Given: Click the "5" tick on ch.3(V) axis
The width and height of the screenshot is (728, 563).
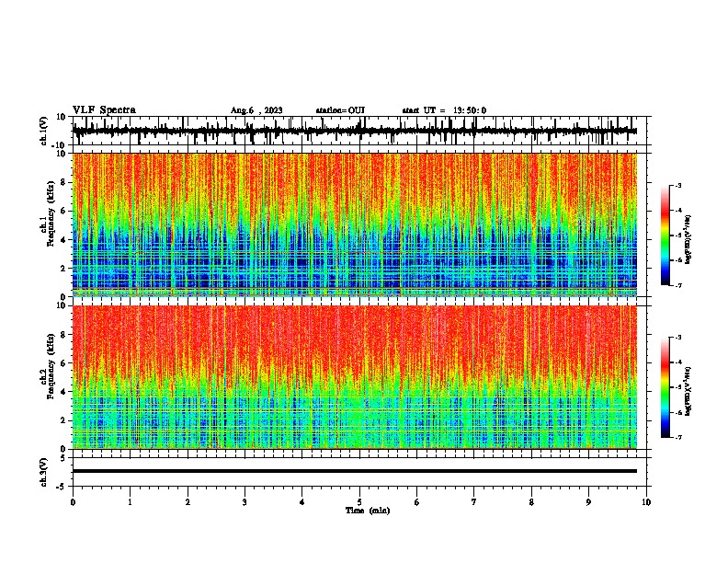Looking at the screenshot, I should (x=63, y=457).
